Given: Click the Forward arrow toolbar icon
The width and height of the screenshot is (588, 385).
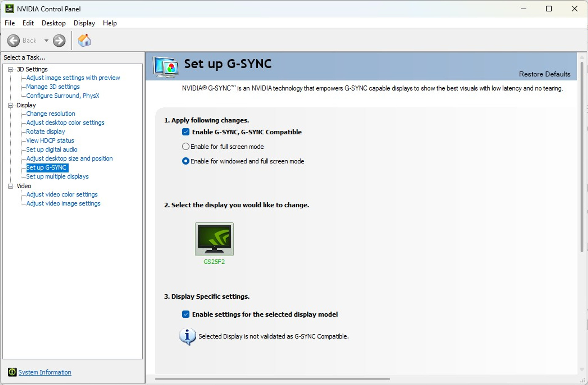Looking at the screenshot, I should click(59, 40).
